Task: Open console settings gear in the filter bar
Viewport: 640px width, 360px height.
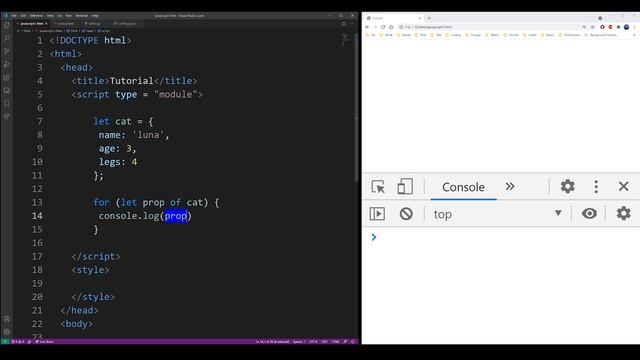Action: click(623, 213)
